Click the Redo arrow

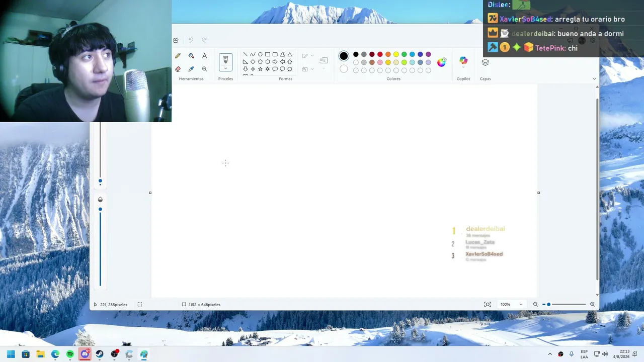click(204, 40)
